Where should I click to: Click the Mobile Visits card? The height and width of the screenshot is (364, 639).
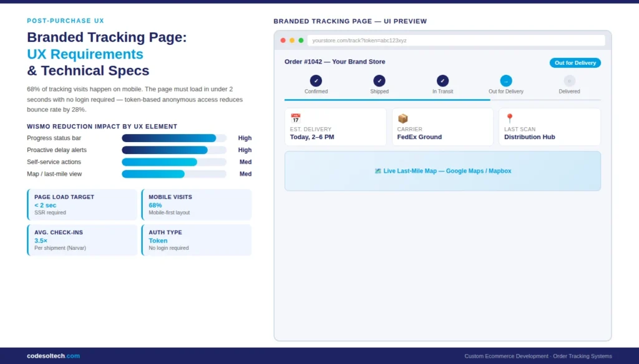[x=197, y=204]
